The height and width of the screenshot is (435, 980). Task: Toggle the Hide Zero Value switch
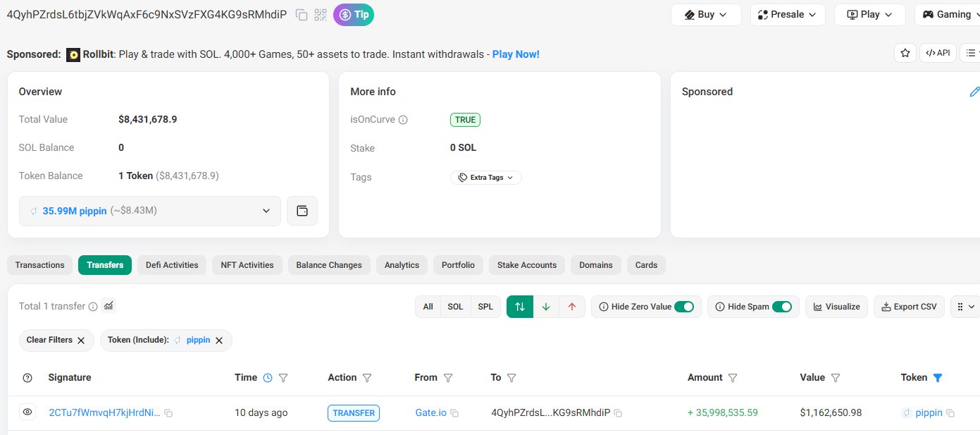(x=683, y=307)
